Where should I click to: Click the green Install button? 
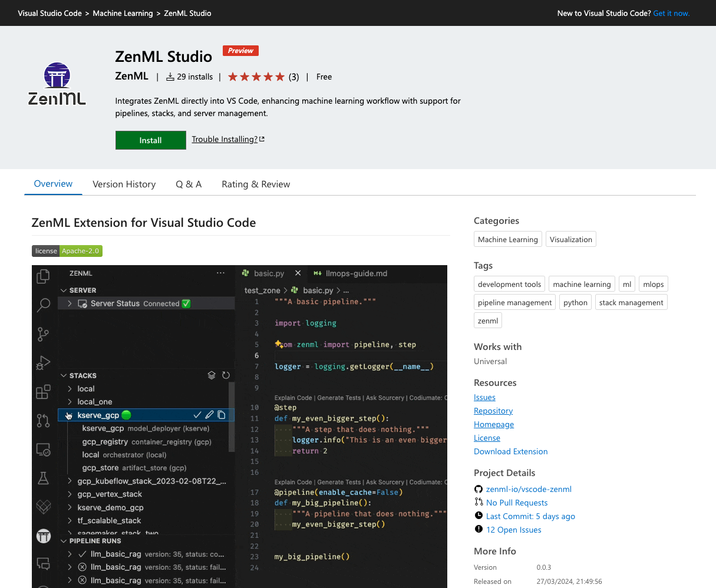pos(150,140)
